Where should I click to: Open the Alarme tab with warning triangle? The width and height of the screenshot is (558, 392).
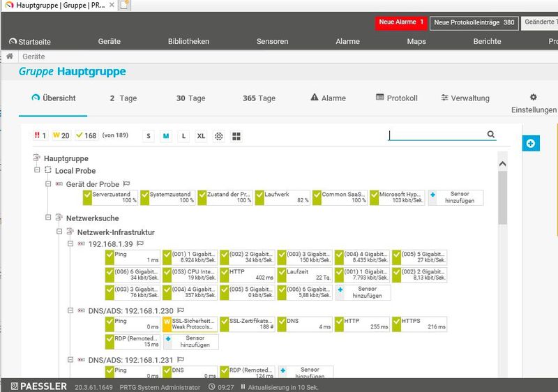[x=328, y=98]
